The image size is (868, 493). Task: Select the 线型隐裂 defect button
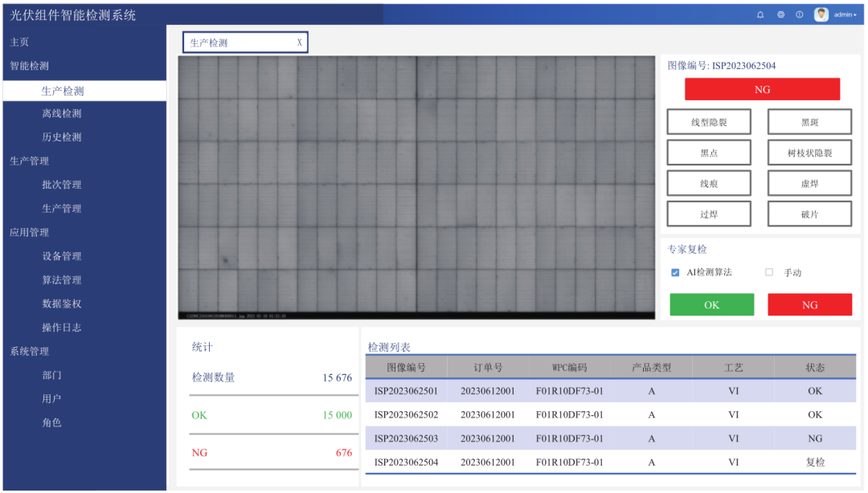tap(709, 122)
